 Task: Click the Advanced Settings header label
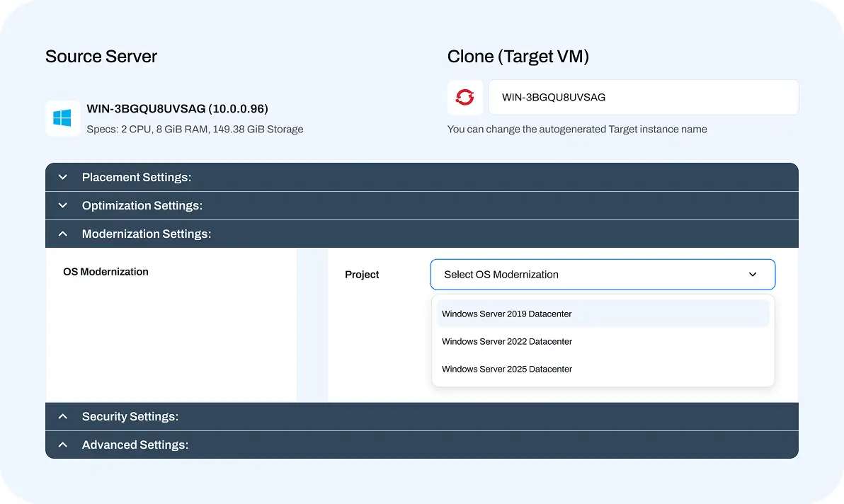[135, 445]
